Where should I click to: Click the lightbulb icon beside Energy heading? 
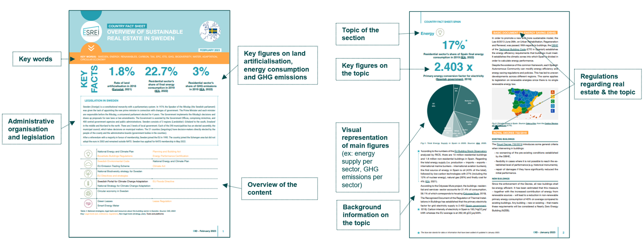[x=440, y=32]
